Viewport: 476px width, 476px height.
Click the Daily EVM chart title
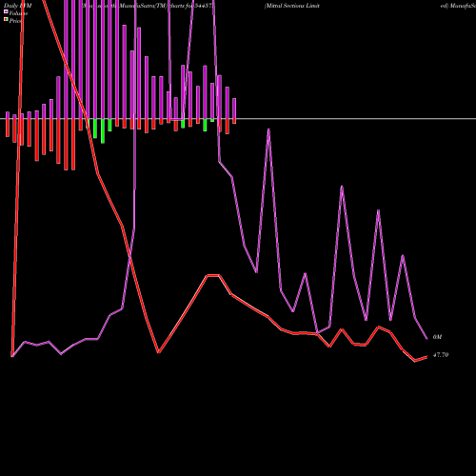pos(18,6)
